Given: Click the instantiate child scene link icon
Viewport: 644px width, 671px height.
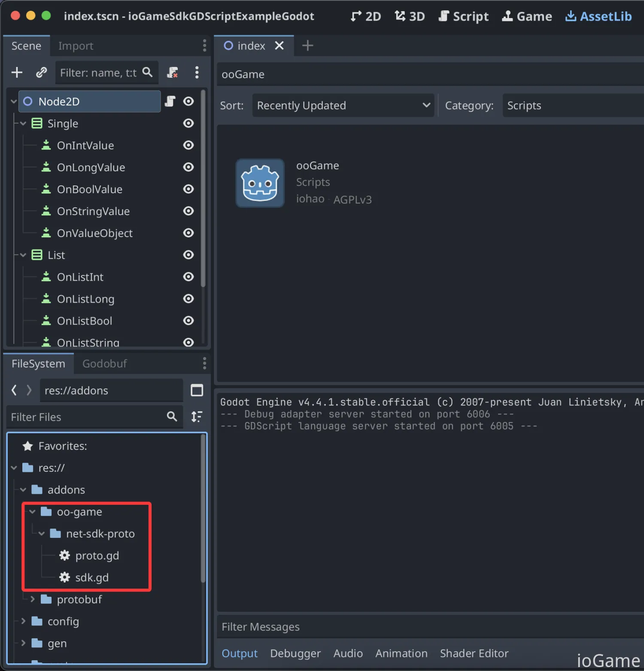Looking at the screenshot, I should click(x=41, y=73).
